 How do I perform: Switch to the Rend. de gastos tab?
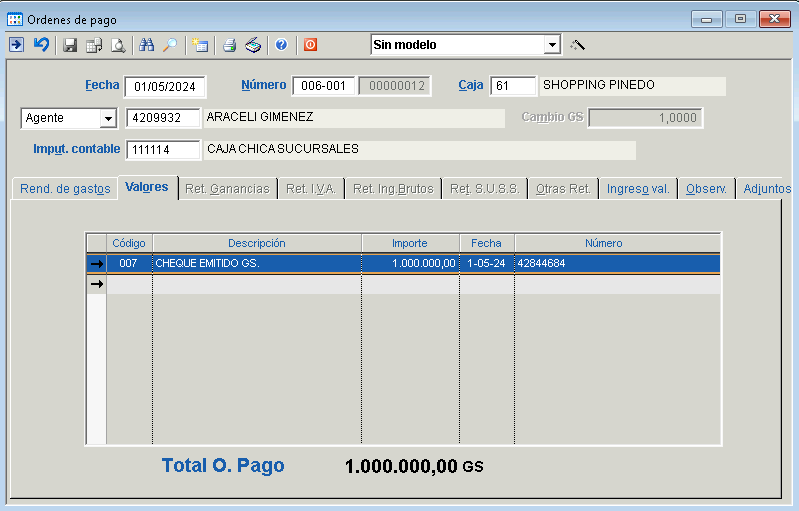(x=65, y=189)
